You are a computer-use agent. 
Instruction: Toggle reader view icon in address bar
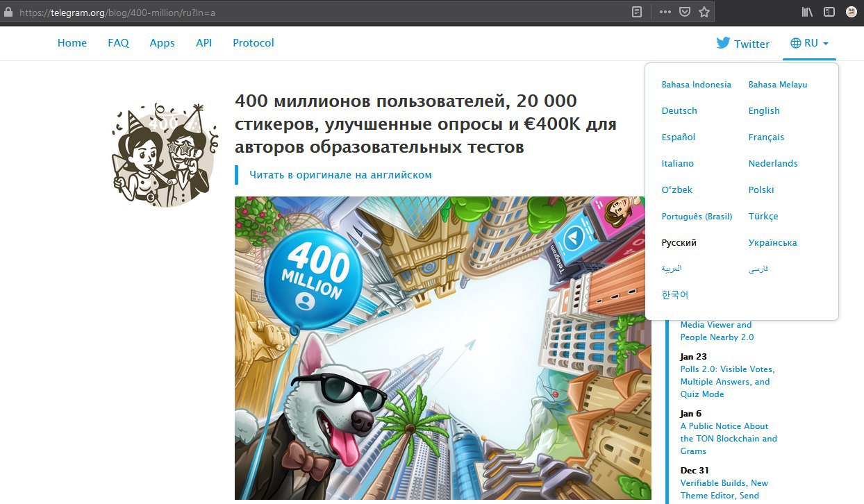pos(637,12)
